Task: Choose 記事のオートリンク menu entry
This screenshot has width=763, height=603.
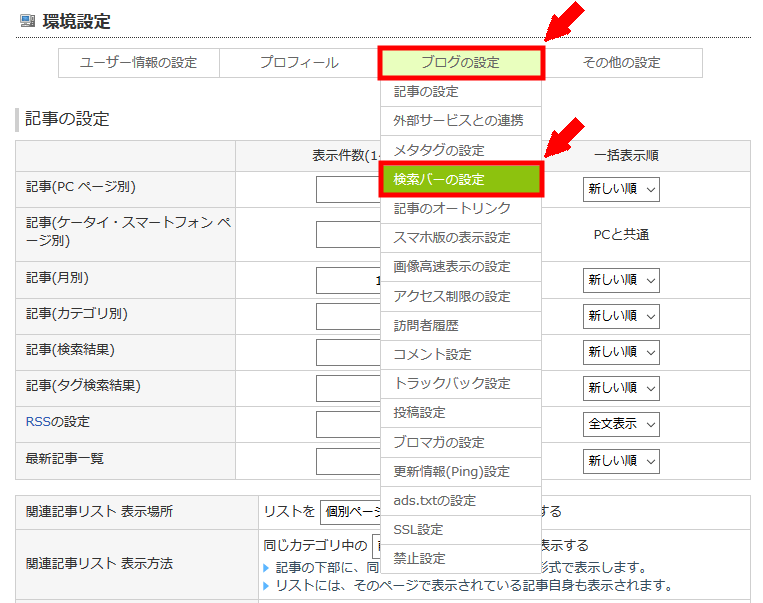Action: coord(461,209)
